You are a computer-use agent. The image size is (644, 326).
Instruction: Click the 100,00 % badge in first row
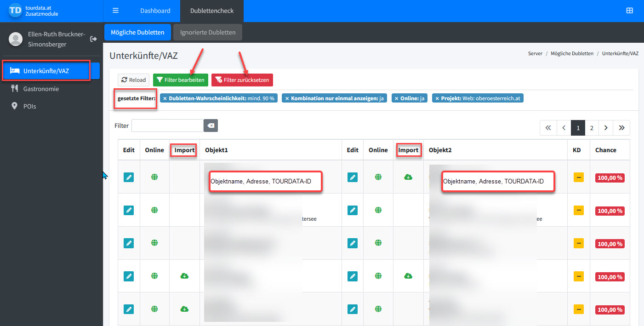point(610,177)
